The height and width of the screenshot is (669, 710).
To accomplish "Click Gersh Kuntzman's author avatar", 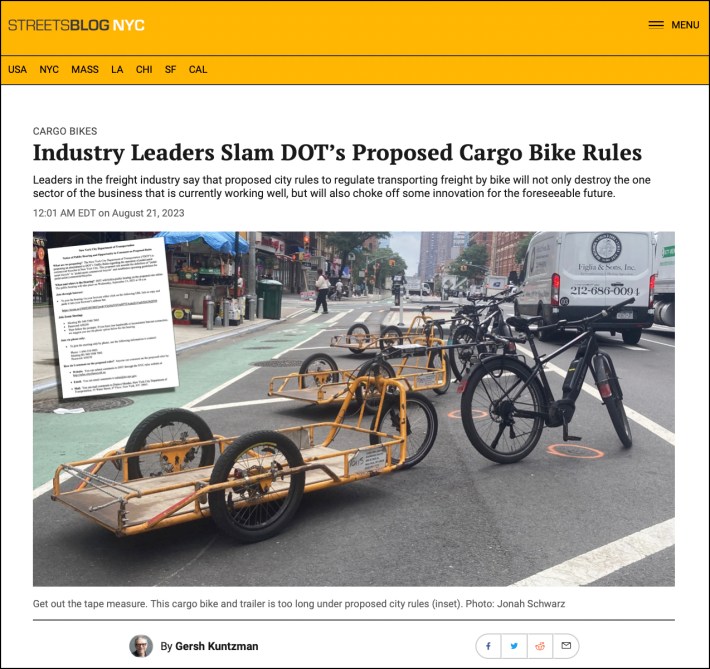I will 141,646.
